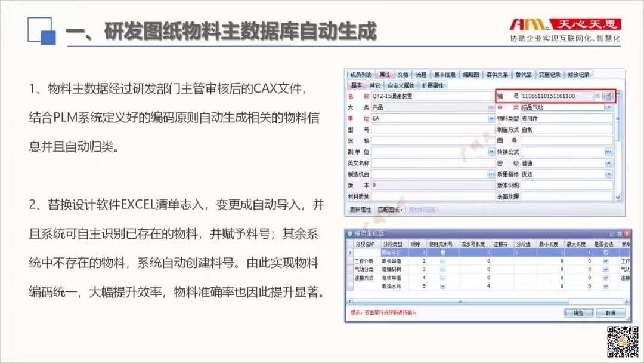
Task: Click right arrow of the code generator scrollbar
Action: (x=626, y=302)
